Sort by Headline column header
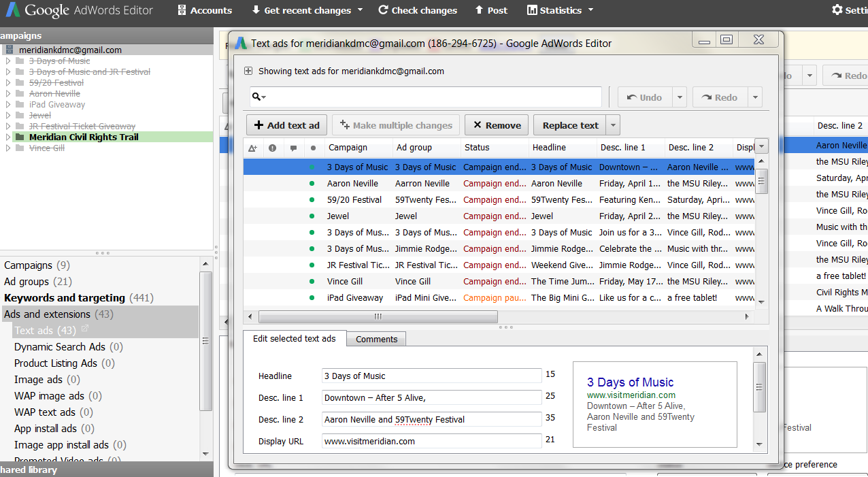Screen dimensions: 868x477 pyautogui.click(x=562, y=148)
